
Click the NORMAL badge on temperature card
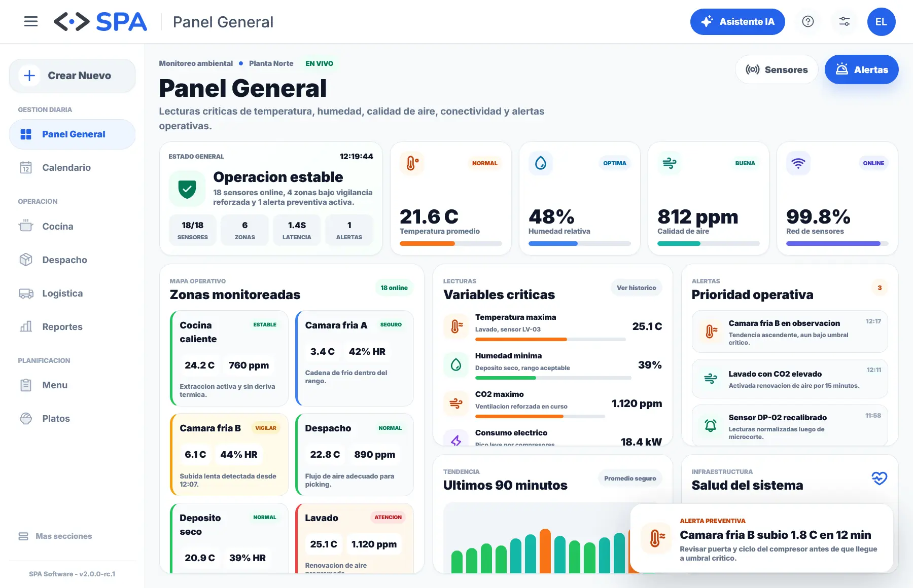coord(485,163)
